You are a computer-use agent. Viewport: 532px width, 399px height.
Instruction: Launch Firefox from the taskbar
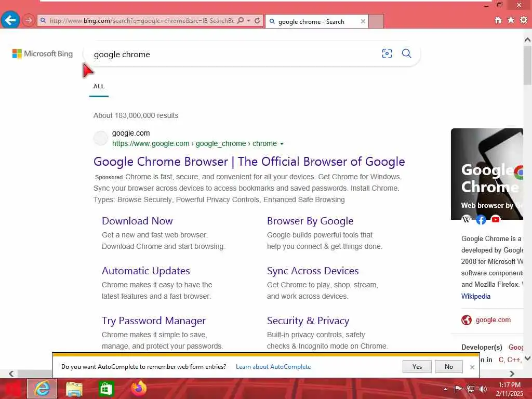138,389
